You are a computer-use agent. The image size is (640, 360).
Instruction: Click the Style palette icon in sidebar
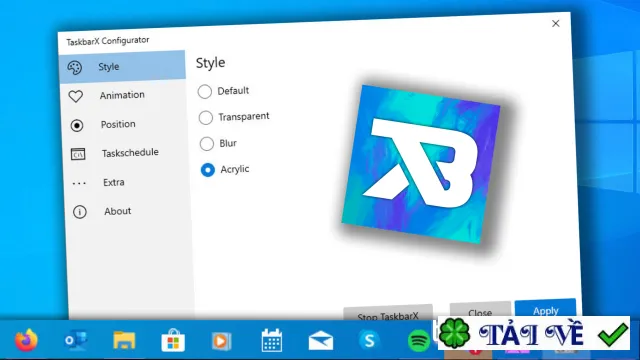click(x=75, y=68)
